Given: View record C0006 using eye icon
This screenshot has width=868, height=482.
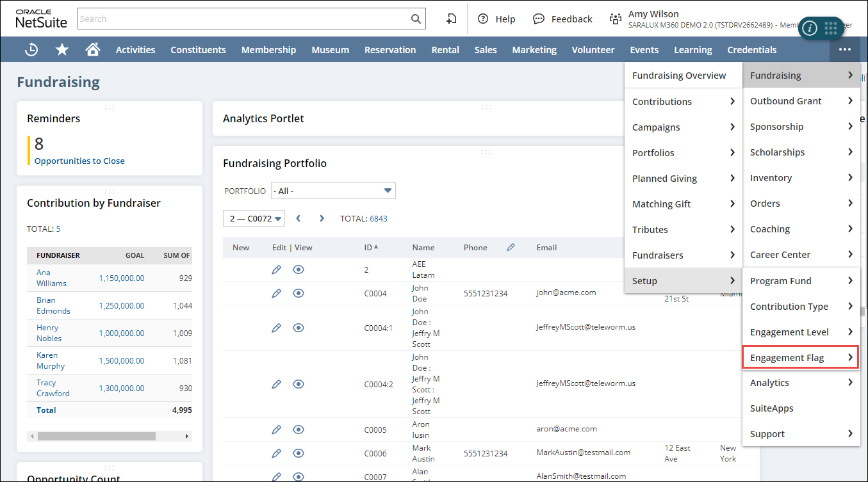Looking at the screenshot, I should pos(298,453).
